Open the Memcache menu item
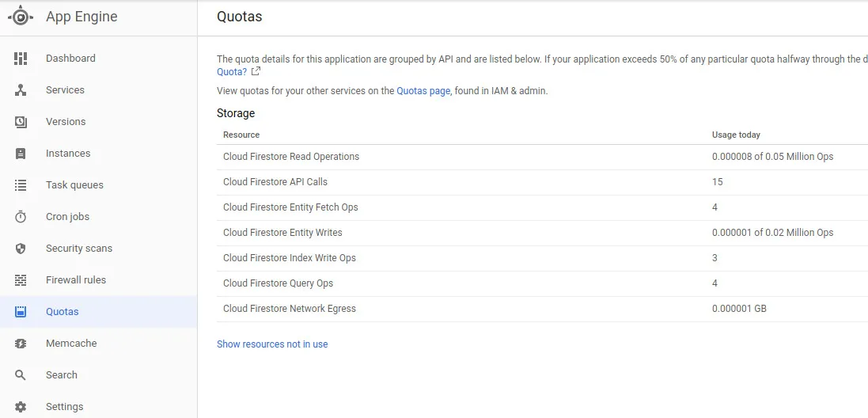 pos(71,344)
